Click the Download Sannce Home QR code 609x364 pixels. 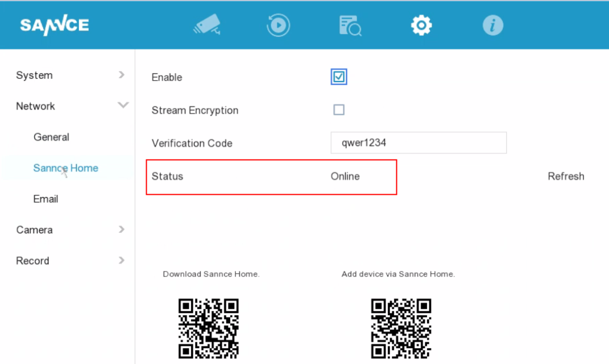[209, 328]
